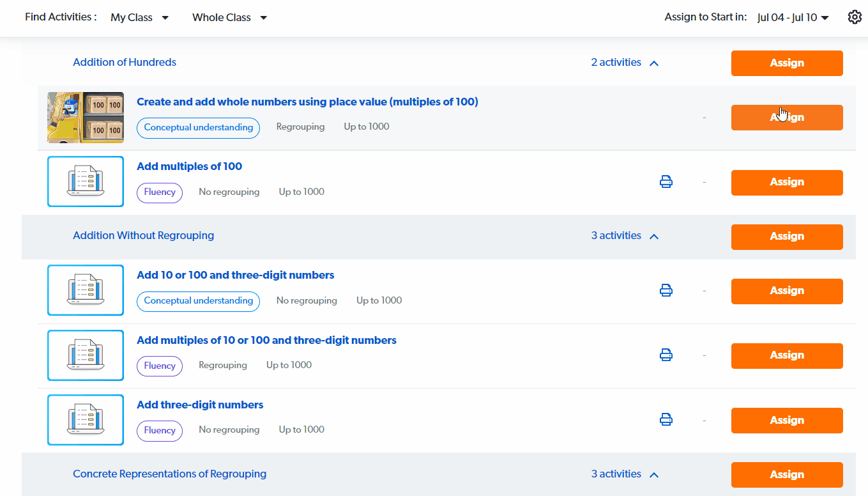Assign the entire Addition of Hundreds group
The width and height of the screenshot is (868, 496).
786,63
